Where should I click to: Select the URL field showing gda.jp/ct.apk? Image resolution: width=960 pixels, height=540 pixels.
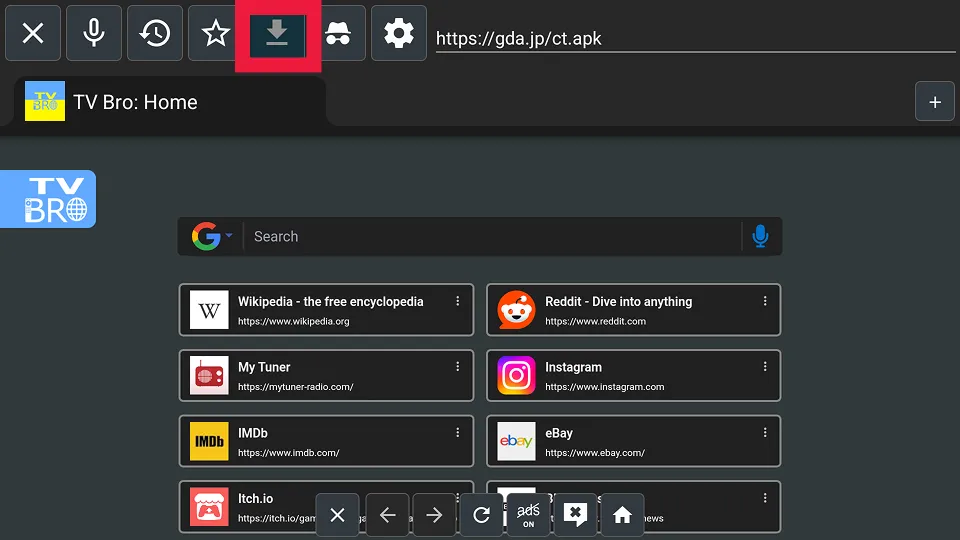click(695, 38)
